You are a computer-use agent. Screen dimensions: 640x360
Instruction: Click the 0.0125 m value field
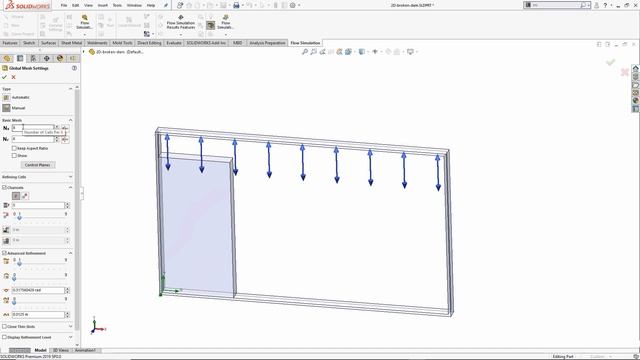tap(38, 315)
